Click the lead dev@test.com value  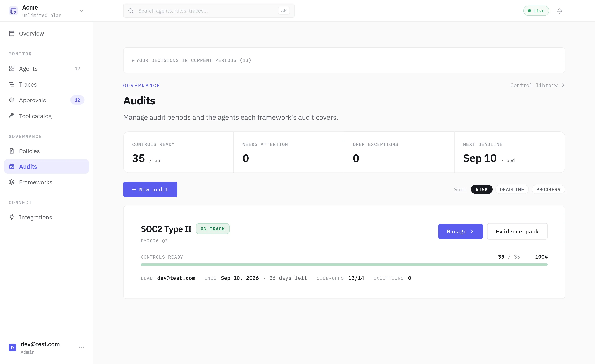tap(176, 278)
